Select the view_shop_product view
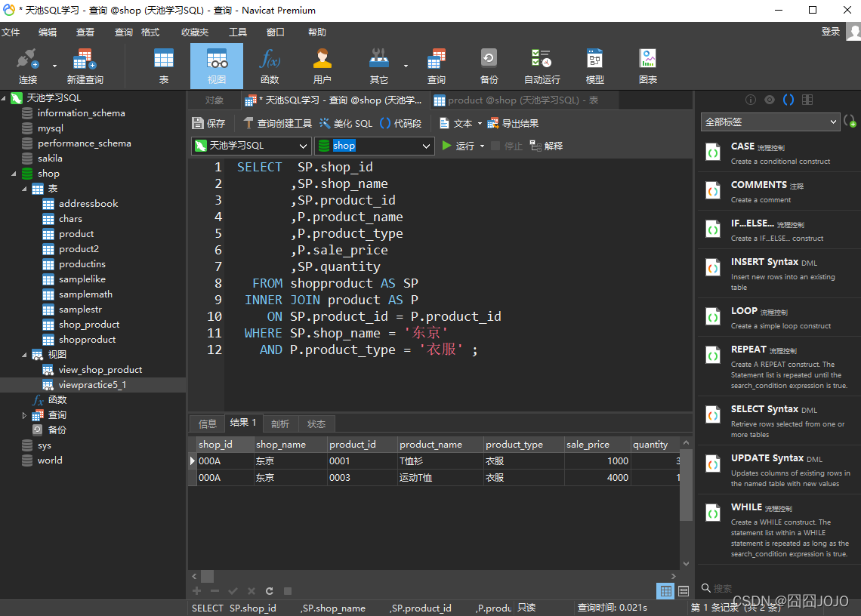 pyautogui.click(x=100, y=370)
